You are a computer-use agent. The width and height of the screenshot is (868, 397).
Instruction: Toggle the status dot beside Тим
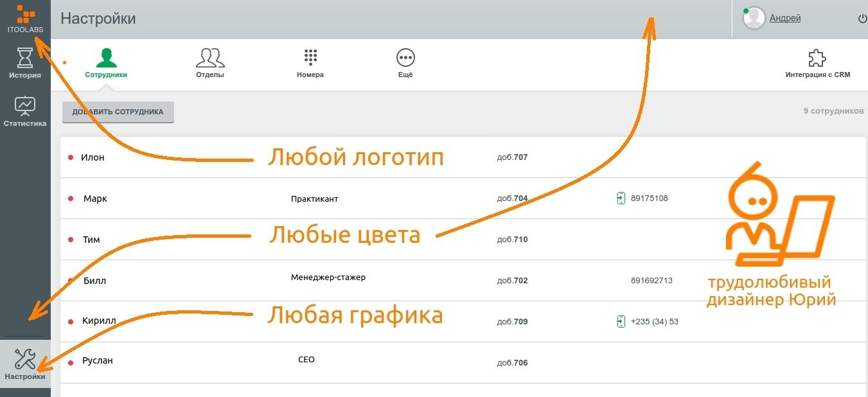coord(71,238)
